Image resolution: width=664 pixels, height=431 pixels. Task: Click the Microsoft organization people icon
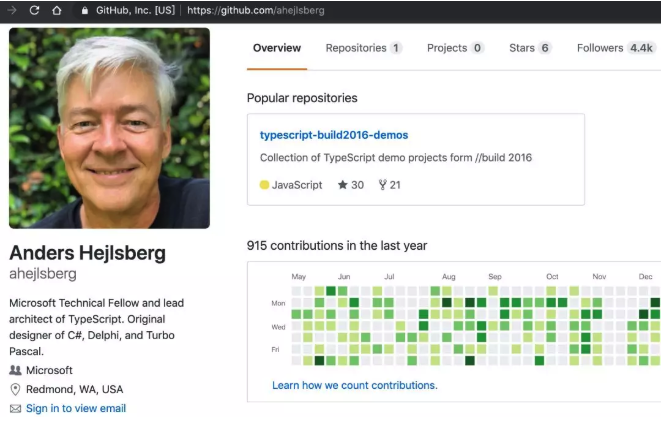click(x=15, y=370)
